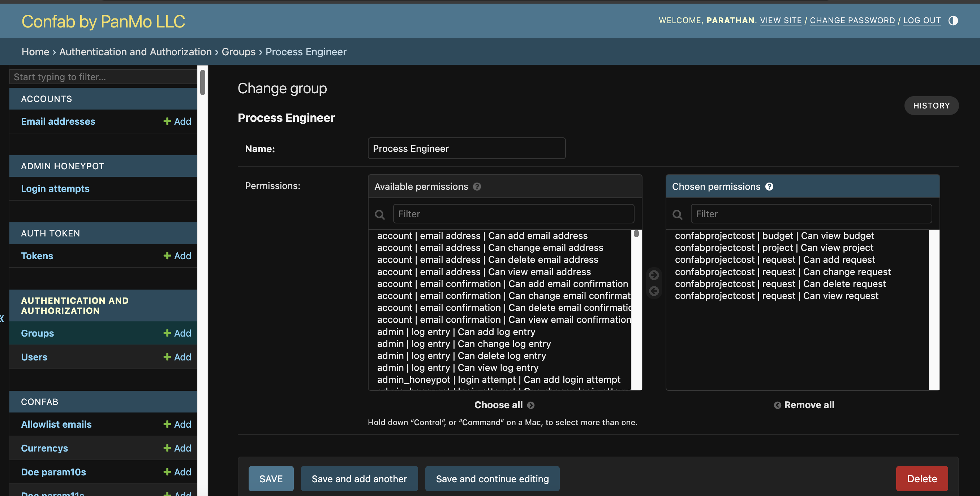The image size is (980, 496).
Task: Click the Available permissions Filter field
Action: coord(513,214)
